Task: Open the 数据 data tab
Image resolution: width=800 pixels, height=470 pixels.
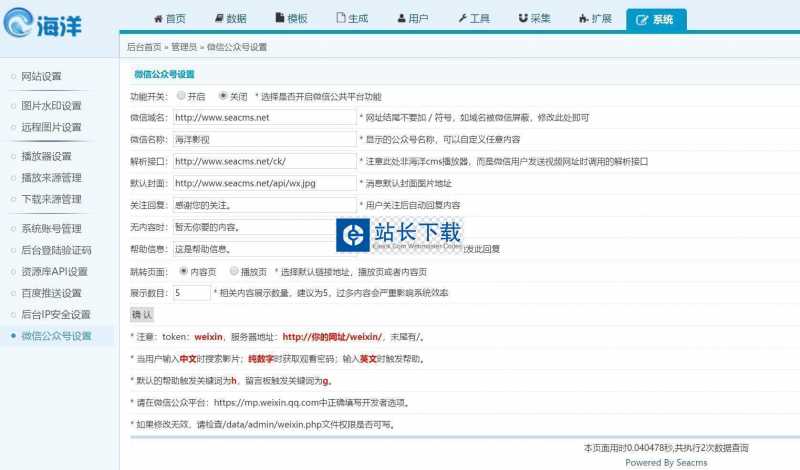Action: pyautogui.click(x=229, y=19)
